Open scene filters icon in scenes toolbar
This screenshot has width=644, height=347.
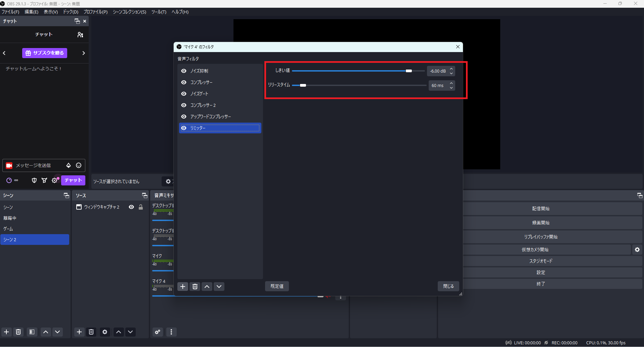[x=32, y=332]
